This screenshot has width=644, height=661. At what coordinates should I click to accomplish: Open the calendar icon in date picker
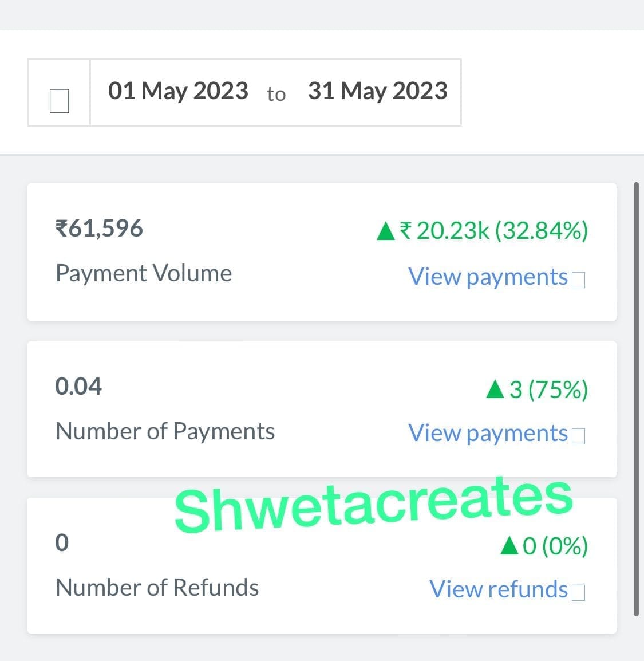pyautogui.click(x=59, y=101)
